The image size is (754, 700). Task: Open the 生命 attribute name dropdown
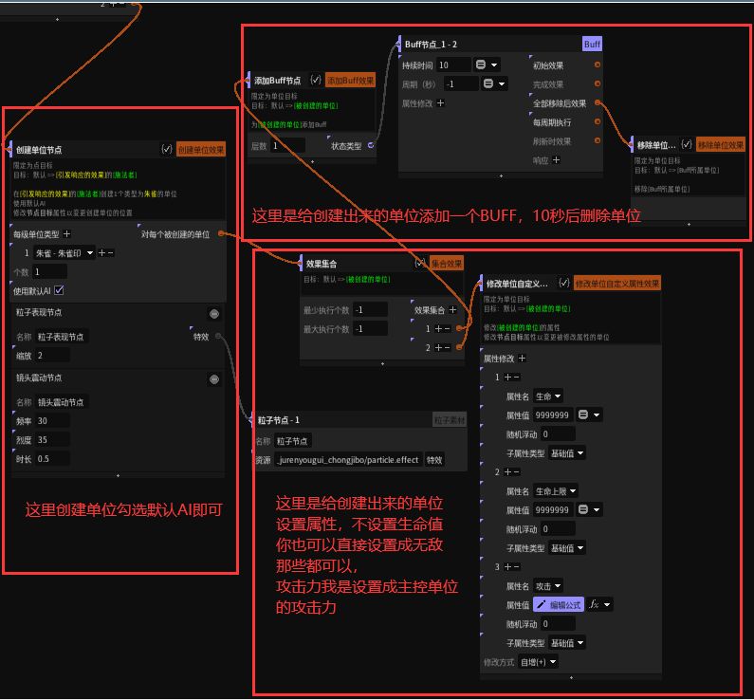[x=548, y=396]
